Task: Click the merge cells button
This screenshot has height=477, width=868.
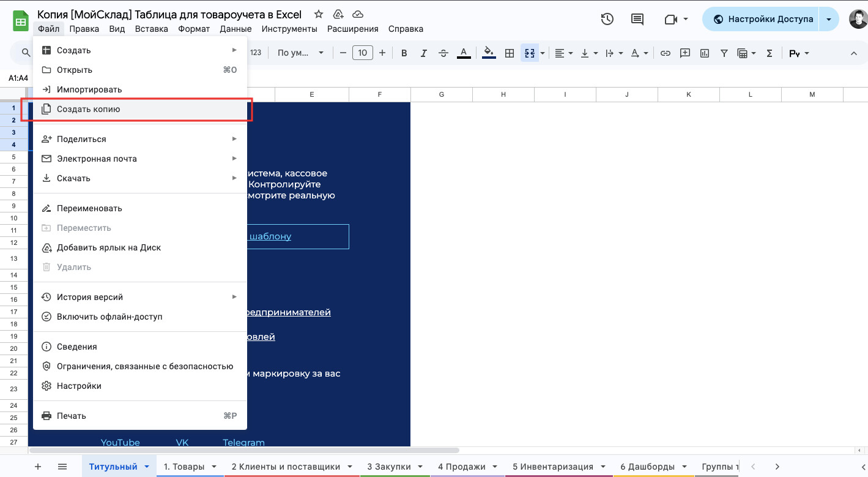Action: click(x=529, y=53)
